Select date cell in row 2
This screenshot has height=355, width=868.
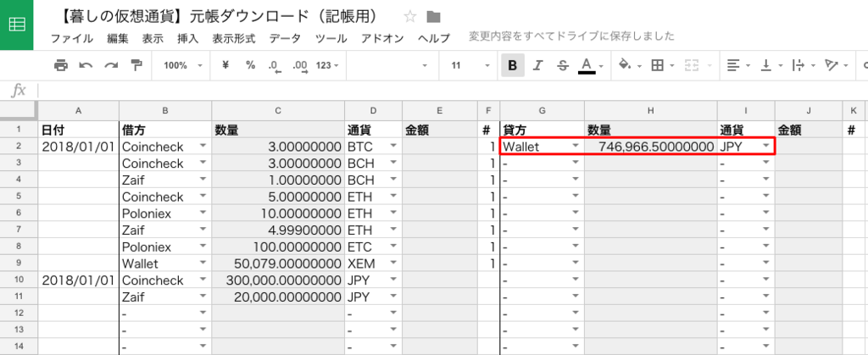click(x=78, y=147)
